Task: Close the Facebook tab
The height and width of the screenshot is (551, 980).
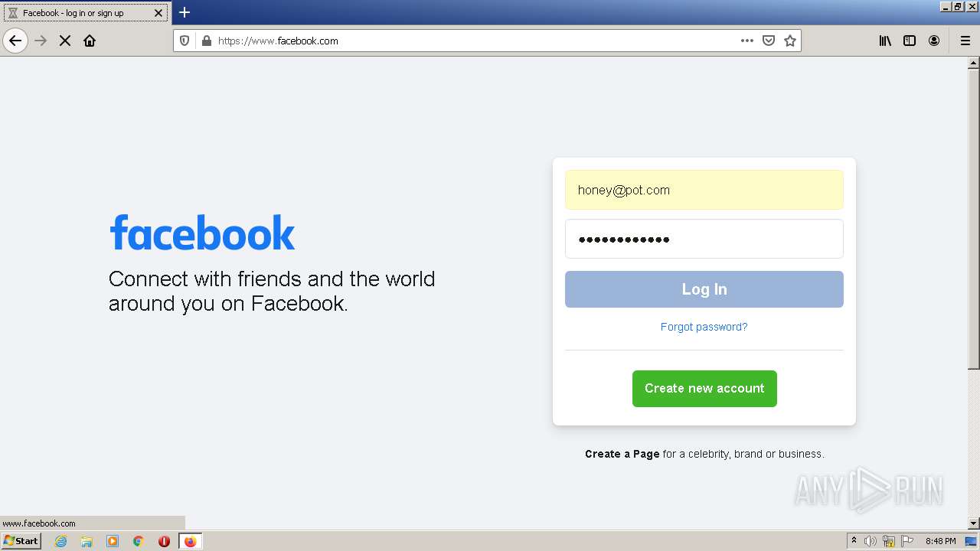Action: 158,13
